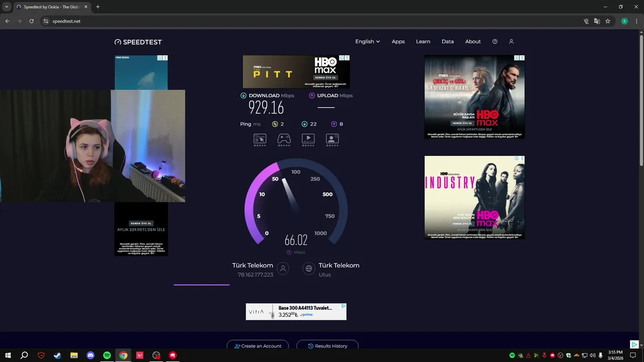Click the download arrow icon beside DOWNLOAD
Image resolution: width=644 pixels, height=362 pixels.
[x=244, y=96]
